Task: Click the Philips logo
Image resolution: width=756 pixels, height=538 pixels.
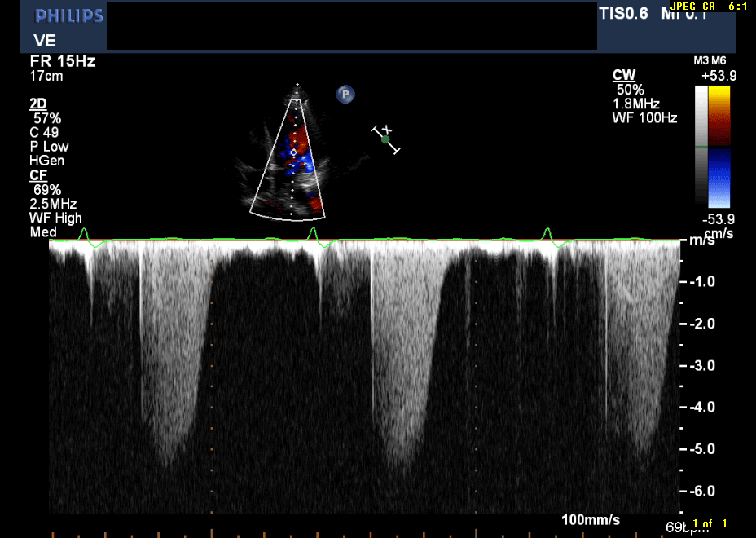Action: [69, 16]
